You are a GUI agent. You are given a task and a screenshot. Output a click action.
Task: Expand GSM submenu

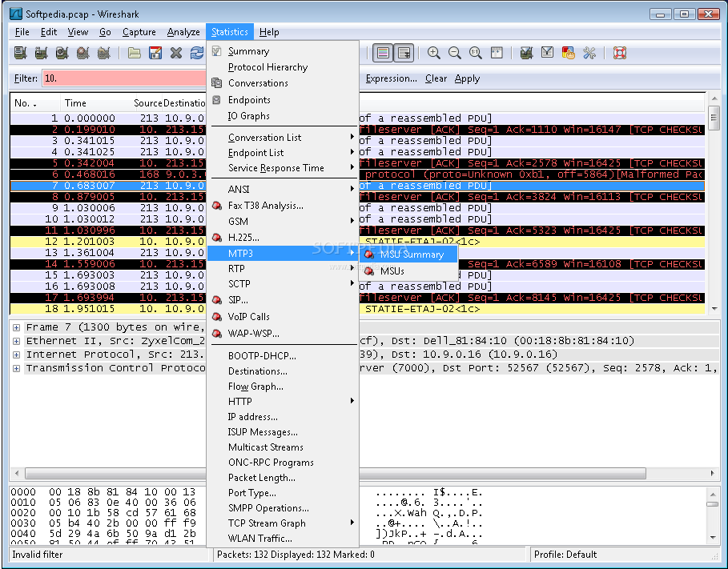click(282, 222)
